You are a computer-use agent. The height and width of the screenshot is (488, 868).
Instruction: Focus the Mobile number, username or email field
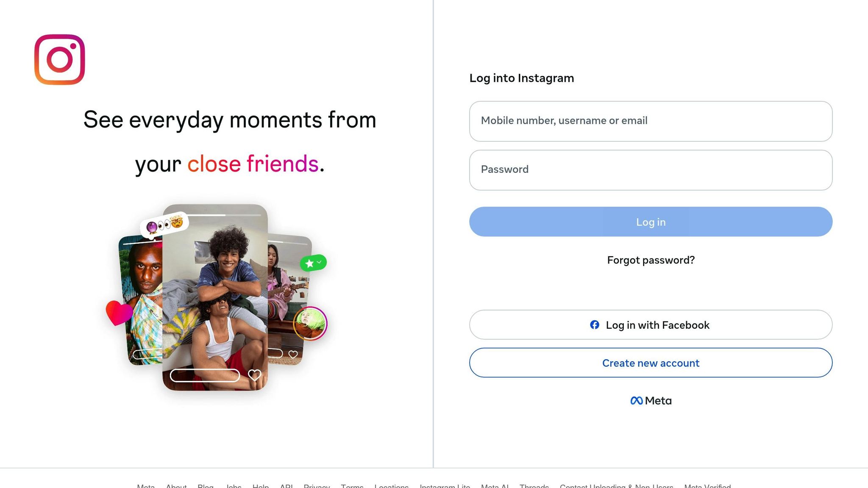[651, 121]
